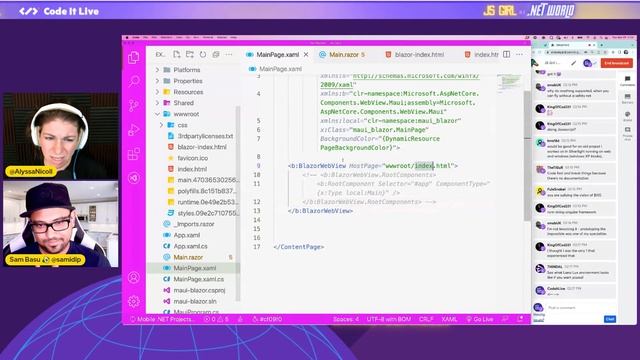
Task: Refresh the Explorer file tree
Action: point(203,54)
